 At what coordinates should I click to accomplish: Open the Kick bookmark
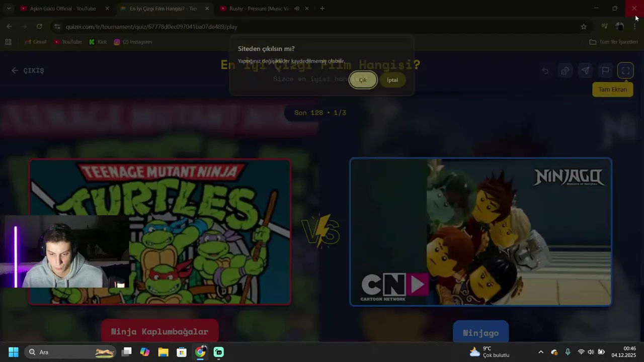98,42
